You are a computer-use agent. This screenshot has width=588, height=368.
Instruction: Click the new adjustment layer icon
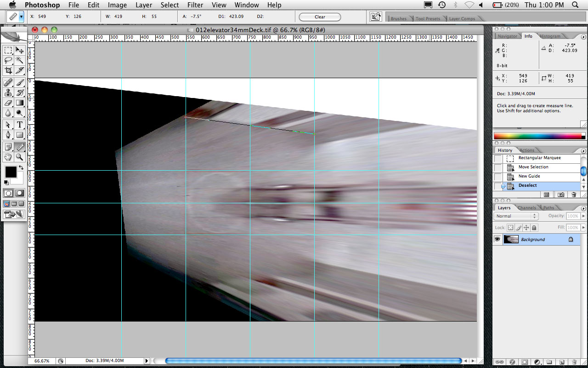(537, 362)
